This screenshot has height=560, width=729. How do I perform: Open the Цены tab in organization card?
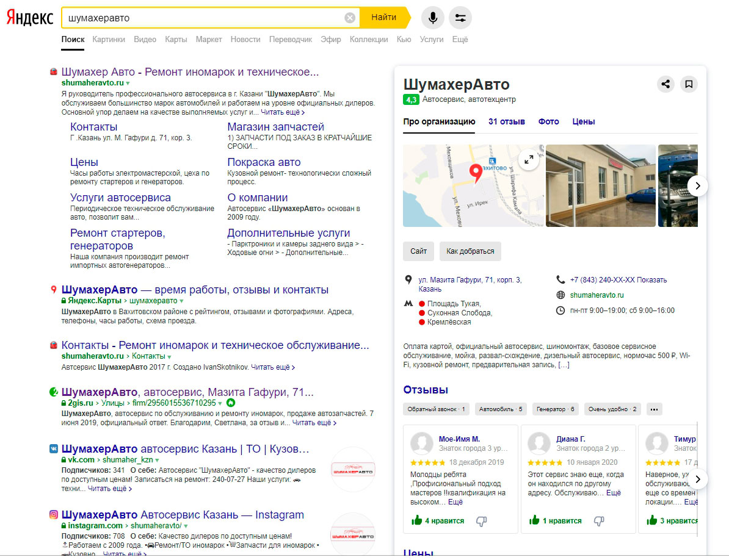(x=583, y=121)
